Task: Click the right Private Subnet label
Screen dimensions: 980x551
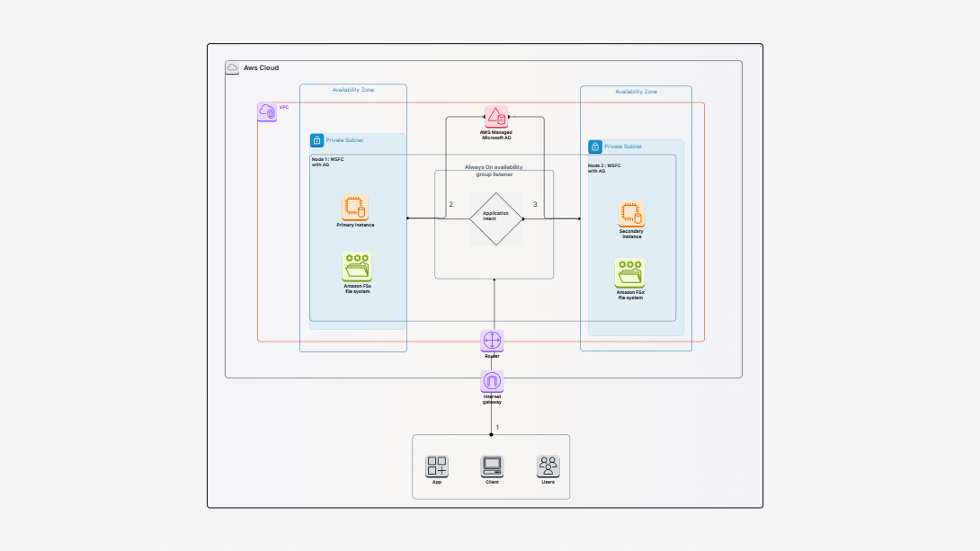Action: pyautogui.click(x=622, y=147)
